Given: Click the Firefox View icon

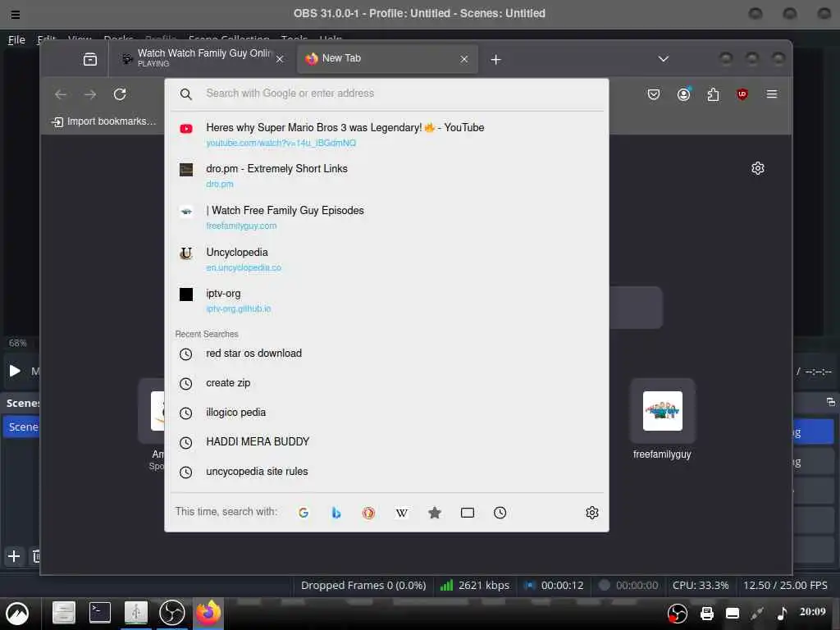Looking at the screenshot, I should pos(90,59).
